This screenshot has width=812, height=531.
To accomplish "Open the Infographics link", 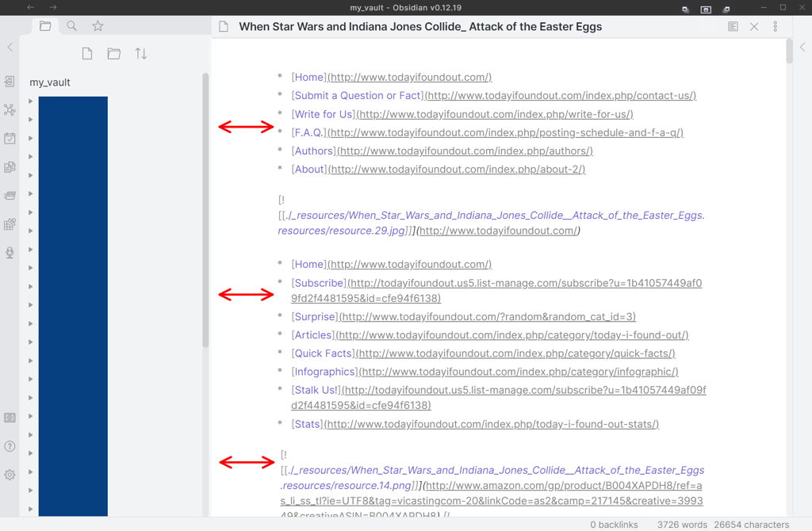I will click(x=324, y=372).
